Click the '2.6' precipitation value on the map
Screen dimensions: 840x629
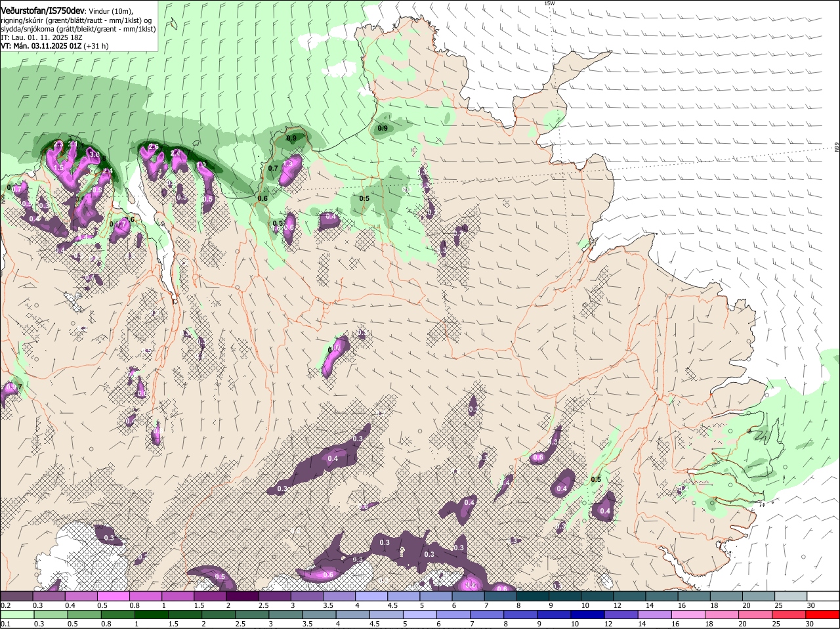[x=154, y=147]
